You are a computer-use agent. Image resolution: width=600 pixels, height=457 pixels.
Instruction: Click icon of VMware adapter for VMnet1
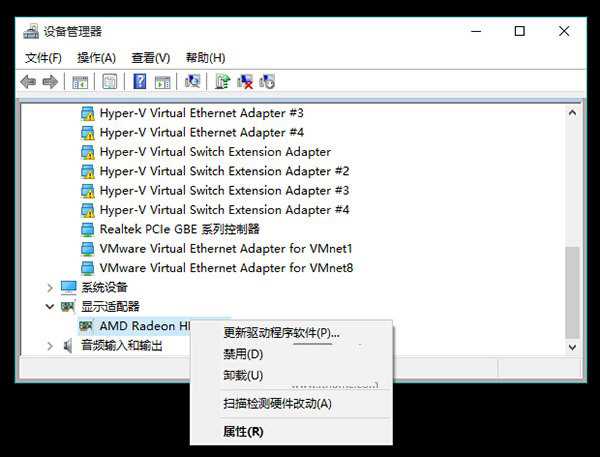(88, 249)
